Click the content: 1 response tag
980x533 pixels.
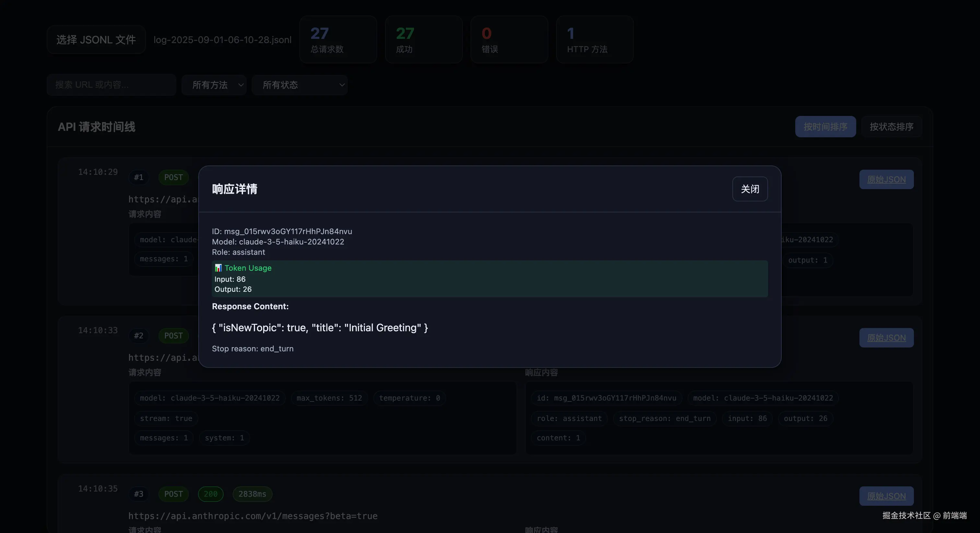coord(558,438)
